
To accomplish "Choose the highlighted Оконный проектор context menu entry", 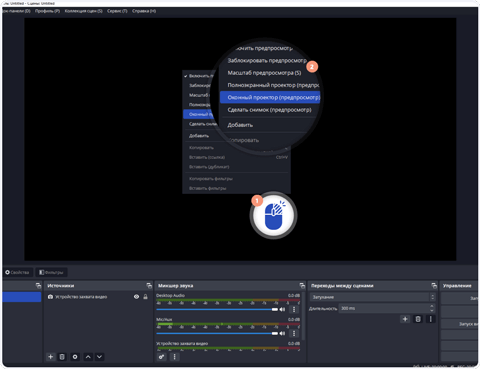I will tap(270, 97).
